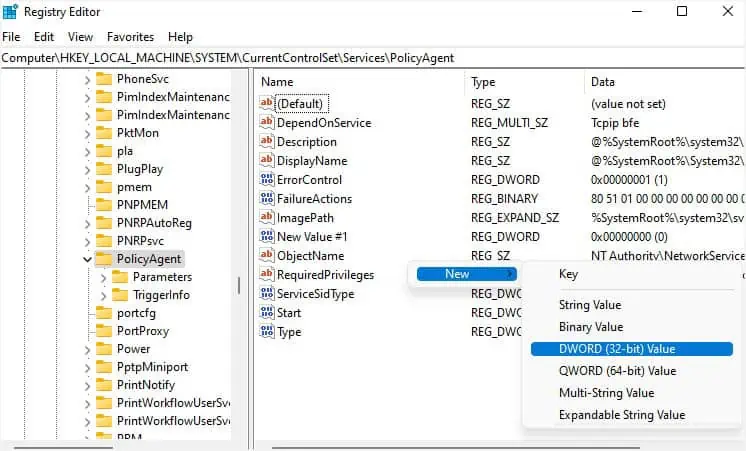Select String Value in the New submenu
Viewport: 746px width, 451px height.
tap(589, 305)
